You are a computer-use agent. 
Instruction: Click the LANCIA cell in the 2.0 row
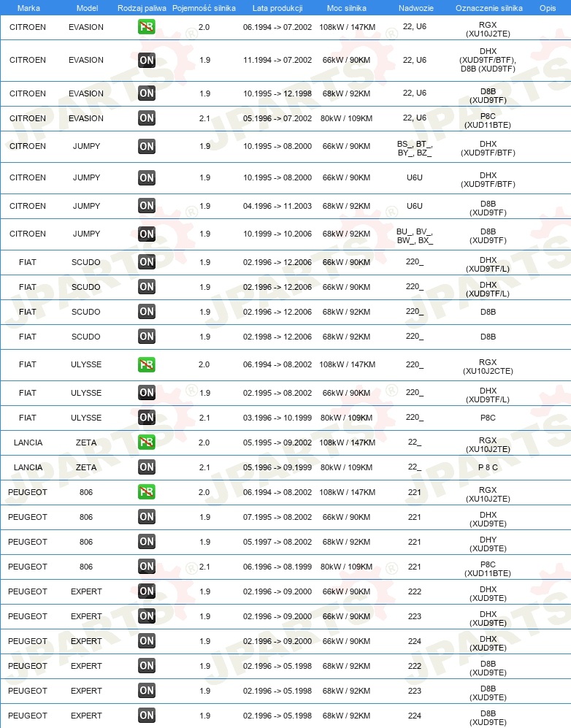pos(28,442)
